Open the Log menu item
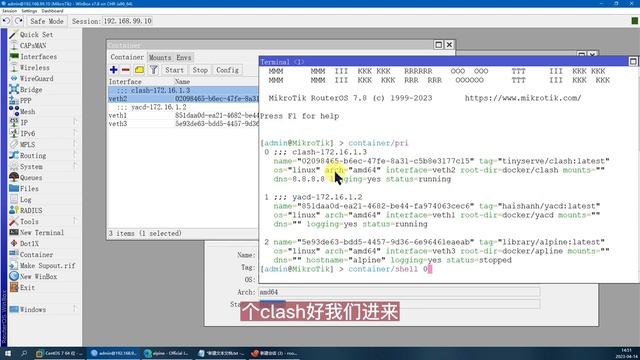Viewport: 640px width, 360px height. point(25,200)
